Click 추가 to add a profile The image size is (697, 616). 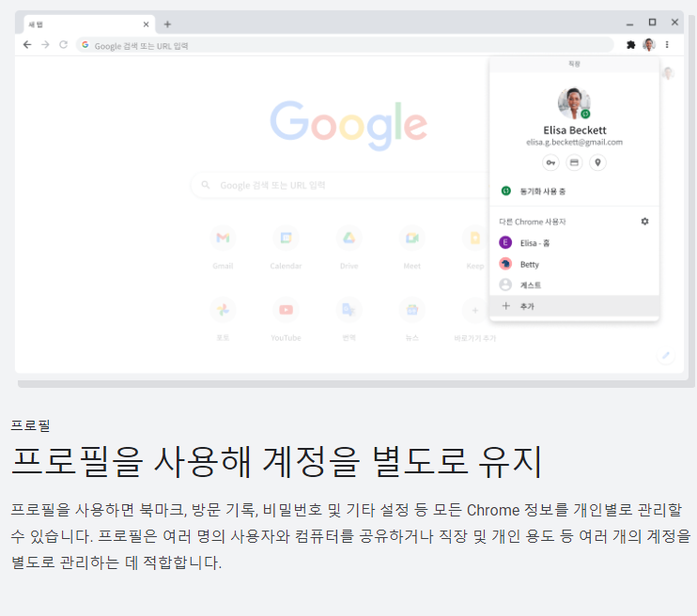pos(574,306)
